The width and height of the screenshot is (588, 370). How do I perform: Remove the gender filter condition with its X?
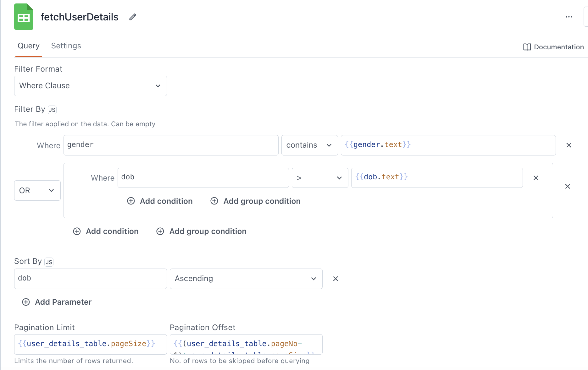[x=569, y=145]
